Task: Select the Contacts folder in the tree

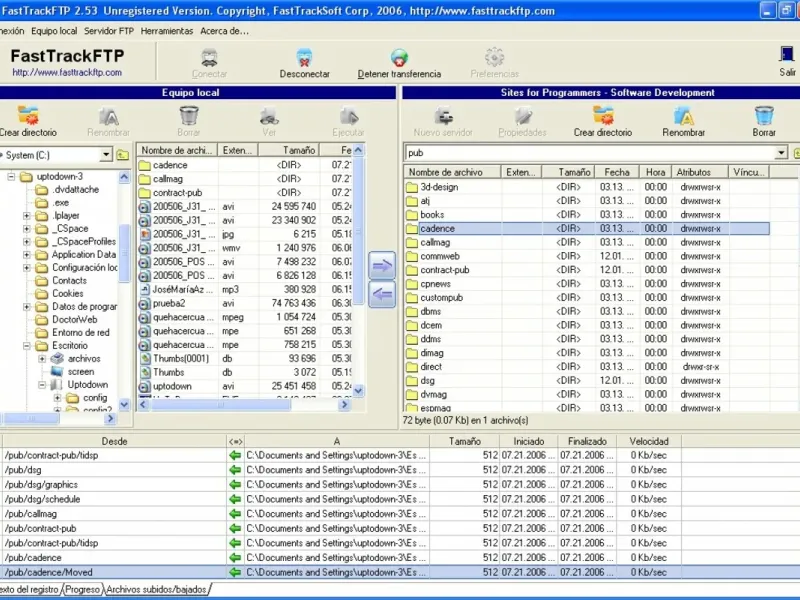Action: [69, 281]
